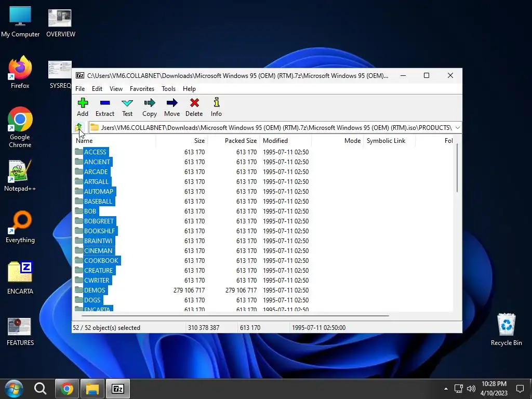Expand the address path dropdown
532x399 pixels.
(457, 128)
